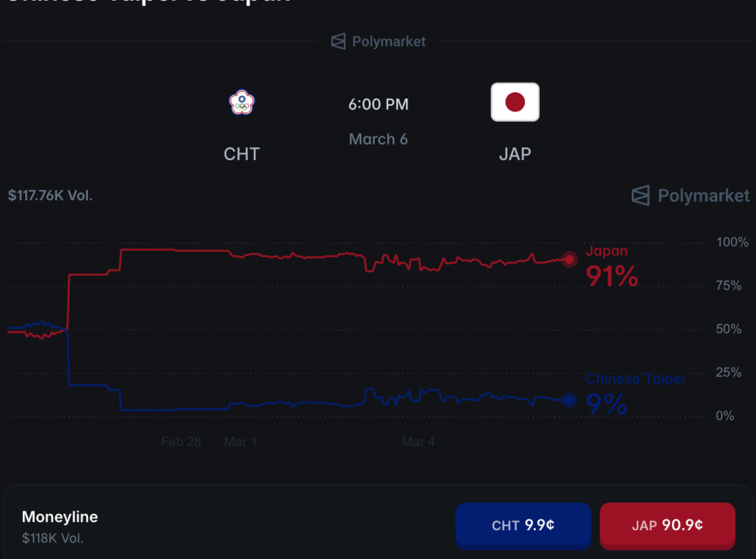Click the Japan flag icon
The image size is (756, 559).
click(515, 102)
